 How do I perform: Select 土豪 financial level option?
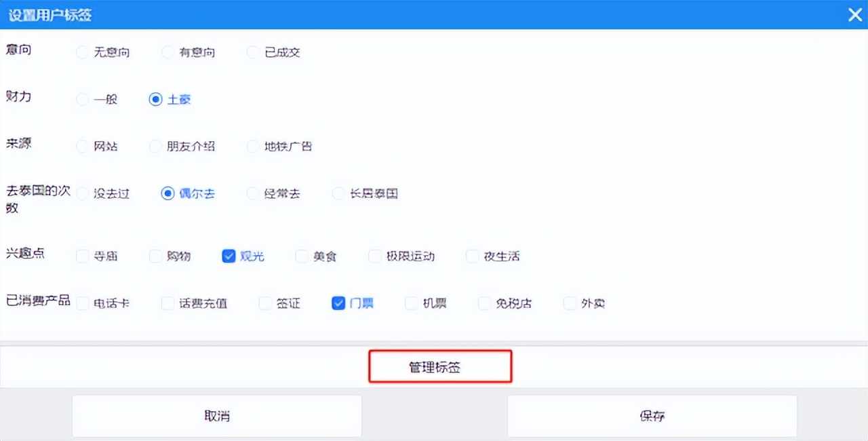[x=155, y=99]
